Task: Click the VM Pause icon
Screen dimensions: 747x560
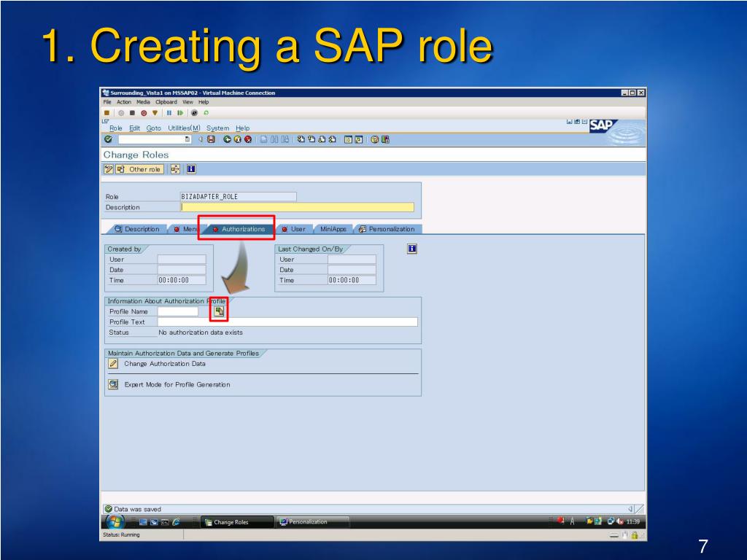Action: pos(169,113)
